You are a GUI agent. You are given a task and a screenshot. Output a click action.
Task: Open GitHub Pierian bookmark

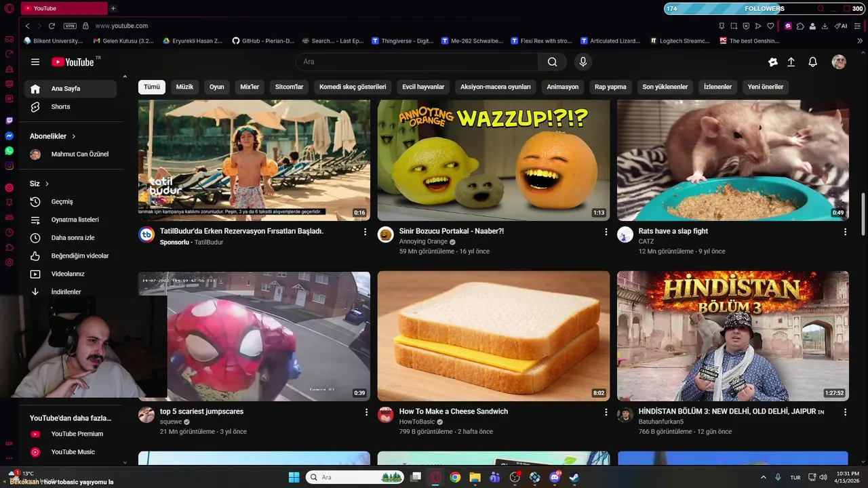pos(263,41)
